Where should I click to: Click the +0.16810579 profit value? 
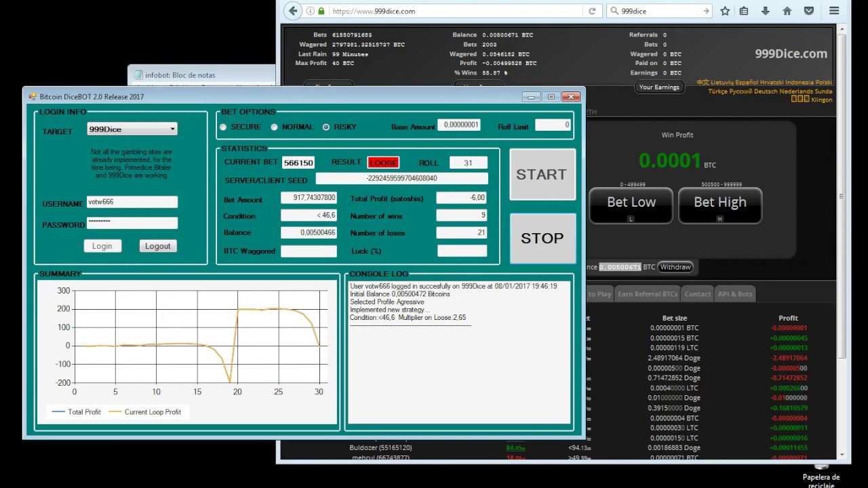pyautogui.click(x=789, y=408)
